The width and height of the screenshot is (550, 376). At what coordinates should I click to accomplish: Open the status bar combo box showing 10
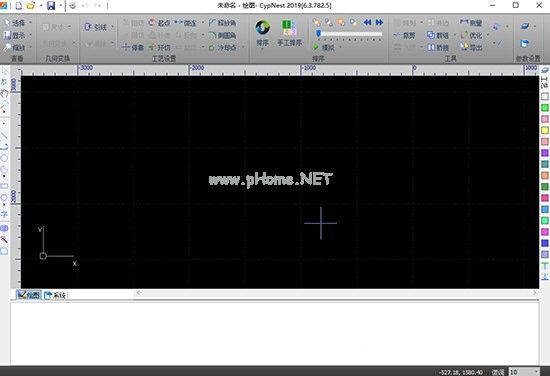[524, 372]
